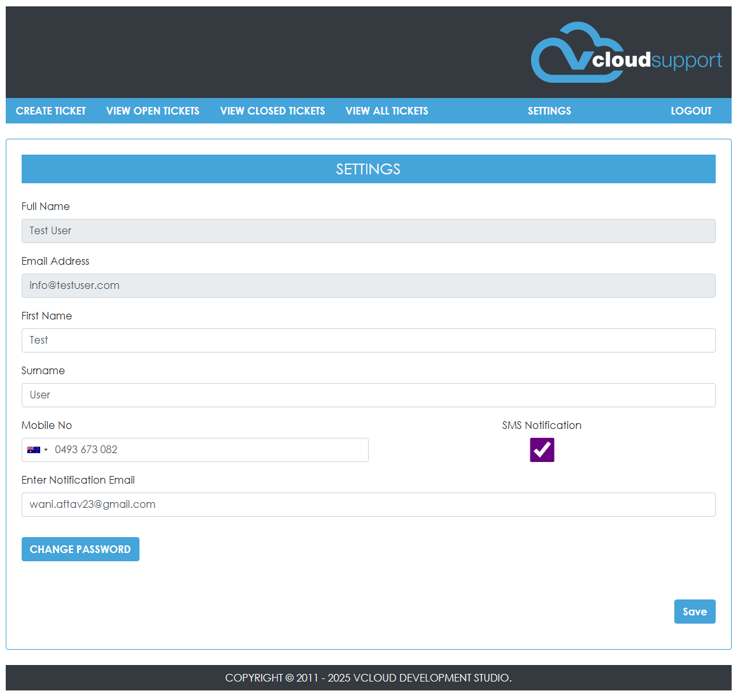Open the Create Ticket menu item
Viewport: 738px width, 700px height.
click(51, 111)
